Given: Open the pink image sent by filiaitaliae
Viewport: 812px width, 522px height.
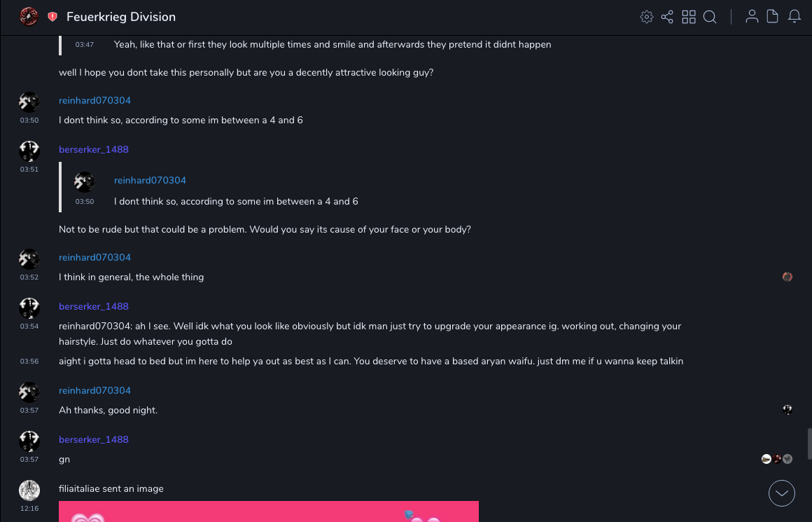Looking at the screenshot, I should point(269,511).
